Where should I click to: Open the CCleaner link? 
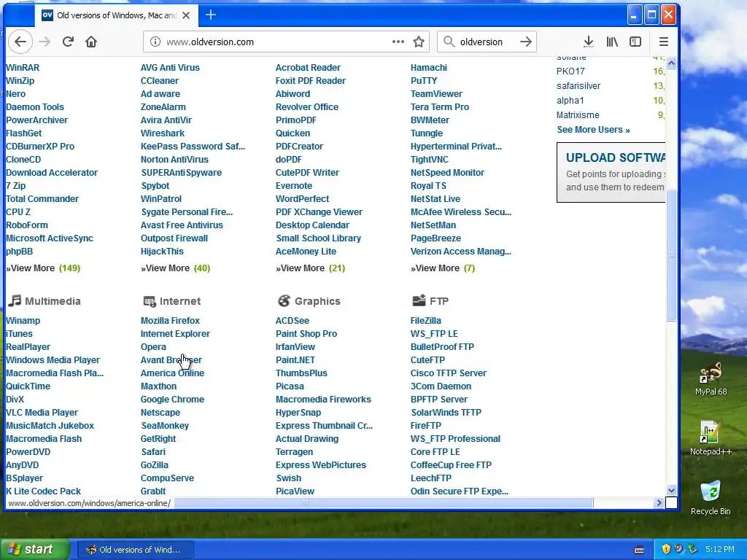160,81
